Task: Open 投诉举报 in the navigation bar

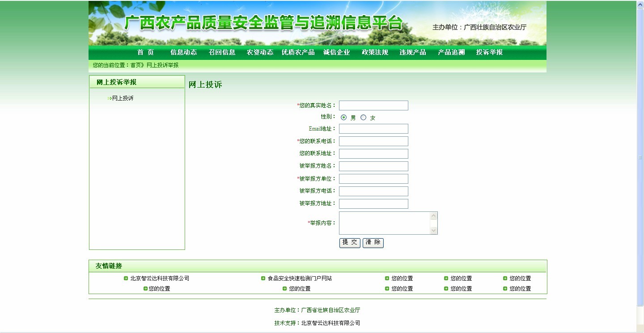Action: tap(489, 52)
